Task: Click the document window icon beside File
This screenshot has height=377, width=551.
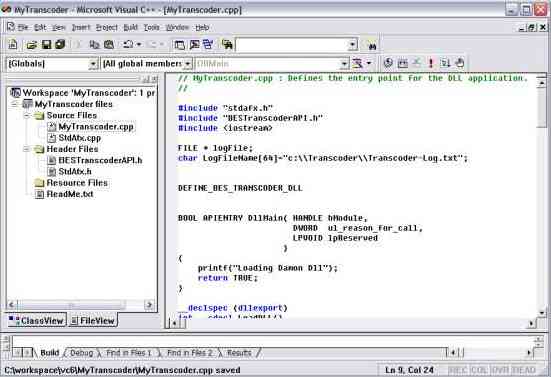Action: (x=11, y=27)
